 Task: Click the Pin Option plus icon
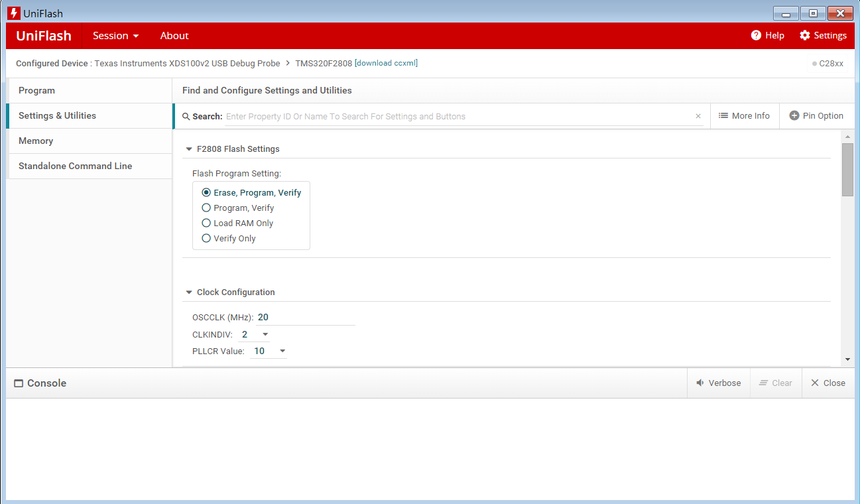[x=794, y=115]
